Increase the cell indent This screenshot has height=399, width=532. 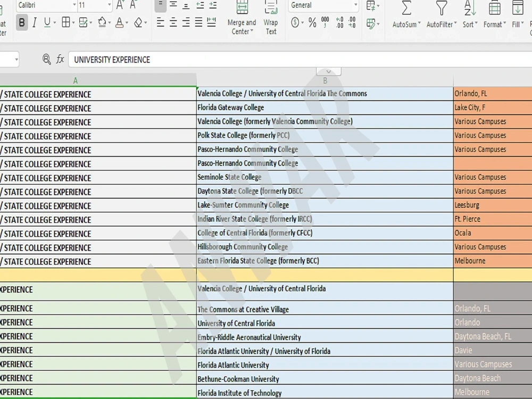[213, 5]
